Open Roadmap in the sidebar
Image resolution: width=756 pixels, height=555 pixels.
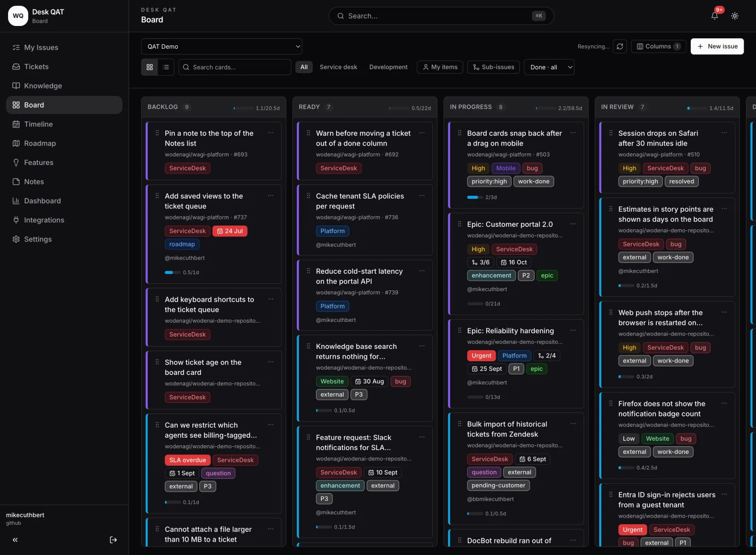[64, 143]
